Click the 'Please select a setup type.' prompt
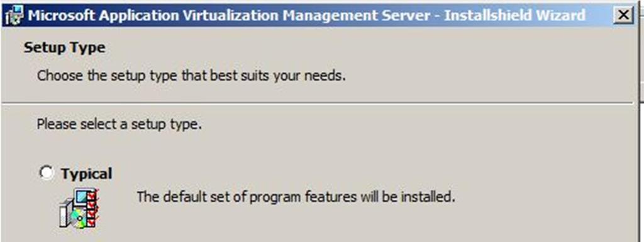The image size is (644, 242). (x=119, y=124)
